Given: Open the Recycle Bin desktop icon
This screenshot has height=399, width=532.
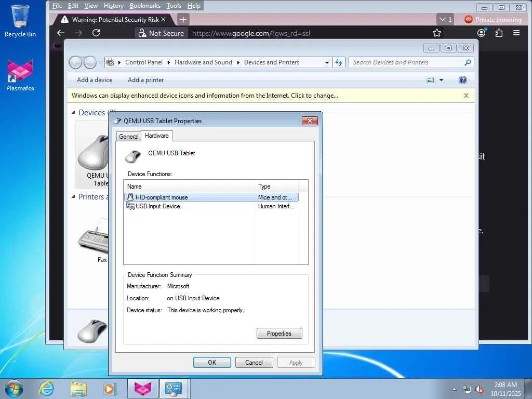Looking at the screenshot, I should tap(20, 21).
